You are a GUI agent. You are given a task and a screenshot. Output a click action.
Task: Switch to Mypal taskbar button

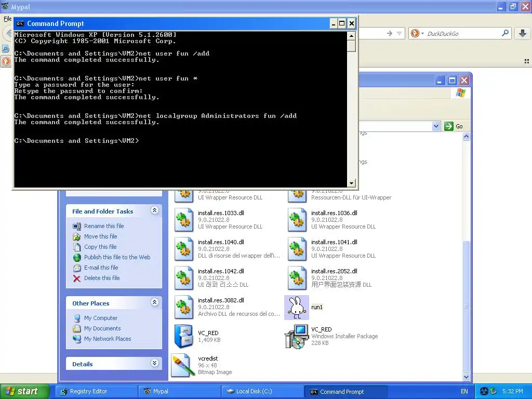[x=180, y=392]
